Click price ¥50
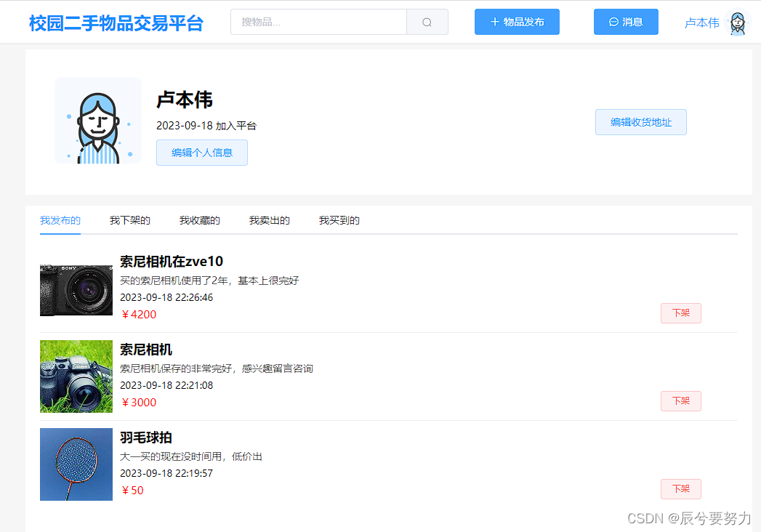This screenshot has height=532, width=761. [132, 491]
